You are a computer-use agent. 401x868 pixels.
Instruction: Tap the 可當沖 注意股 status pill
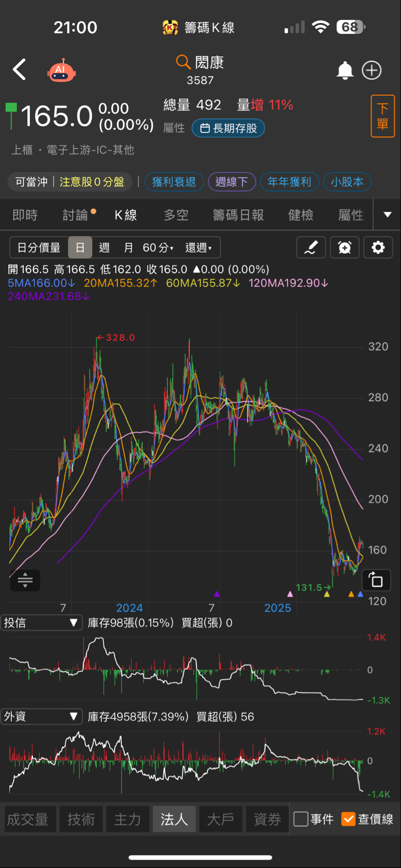[x=70, y=181]
